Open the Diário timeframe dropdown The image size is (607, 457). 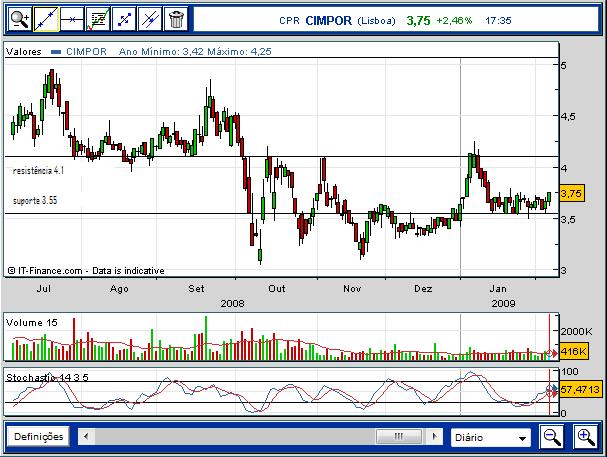491,437
